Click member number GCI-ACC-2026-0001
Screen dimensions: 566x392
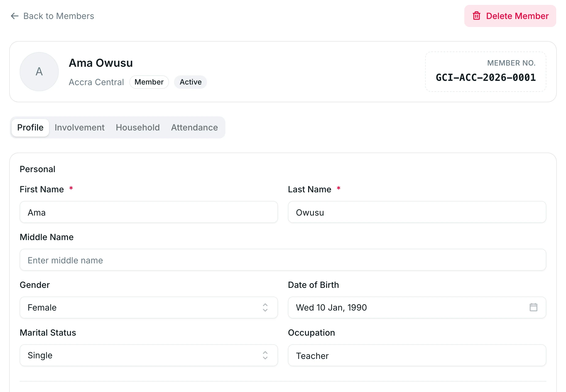pos(486,77)
